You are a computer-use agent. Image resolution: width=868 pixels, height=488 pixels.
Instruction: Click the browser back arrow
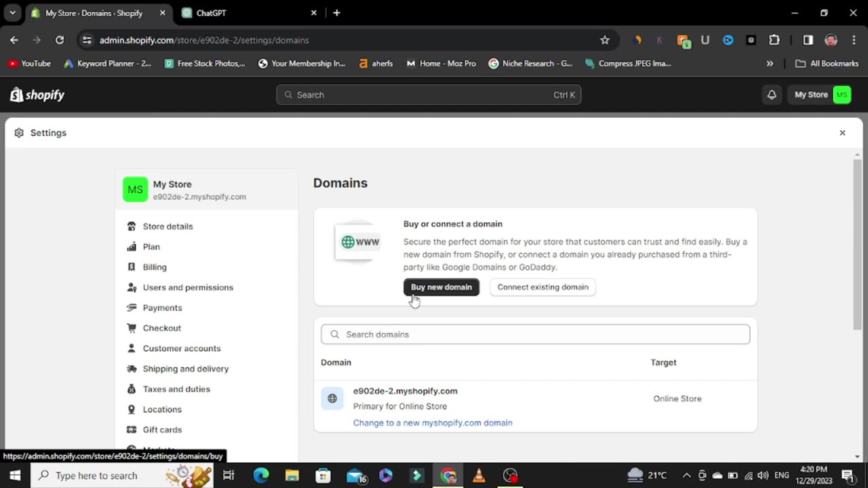pos(14,40)
